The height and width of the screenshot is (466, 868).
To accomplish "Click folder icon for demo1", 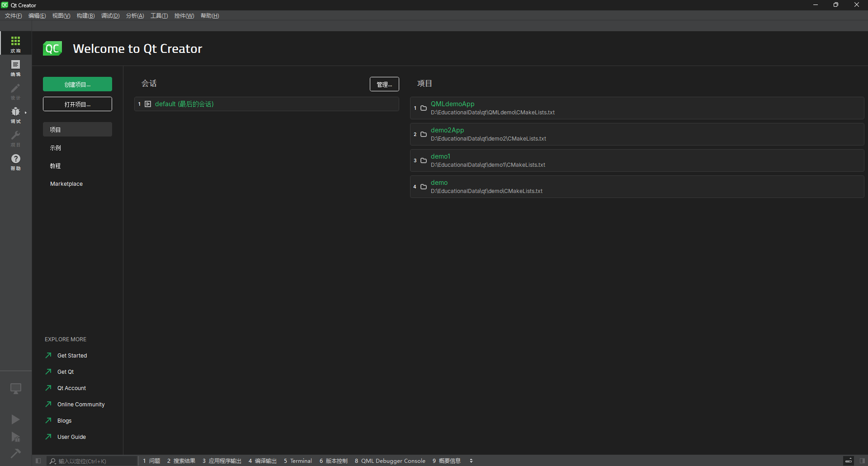I will pyautogui.click(x=424, y=160).
